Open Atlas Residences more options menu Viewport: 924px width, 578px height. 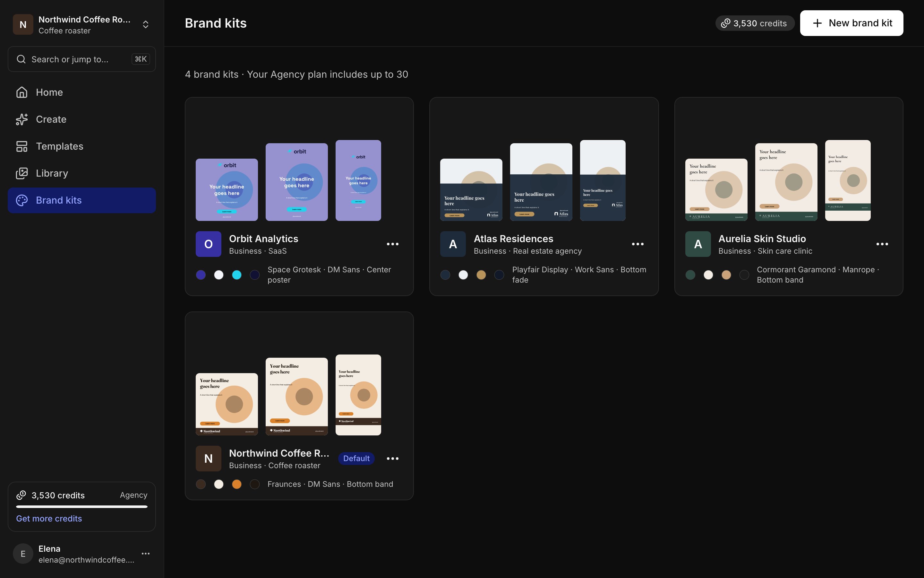click(x=637, y=244)
